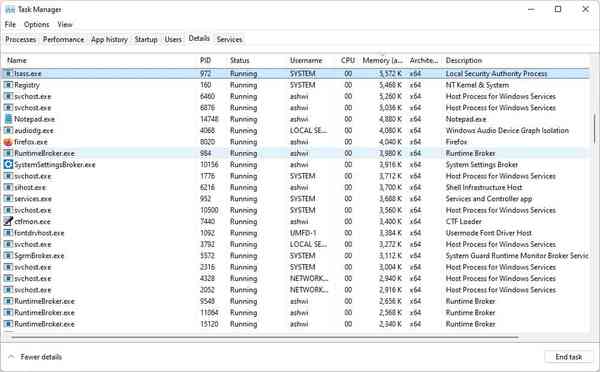Click the SgrmBroker.exe process icon
Screen dimensions: 600x372
click(x=8, y=256)
